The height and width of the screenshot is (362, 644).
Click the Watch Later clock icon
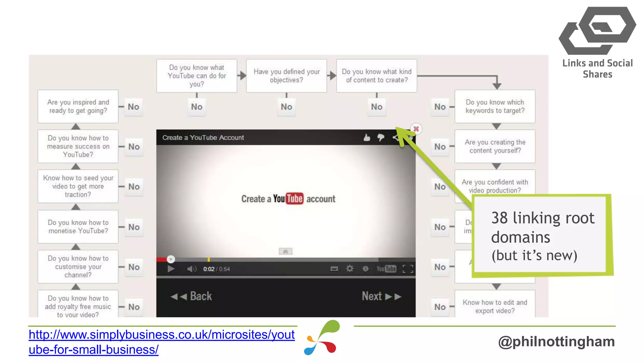tap(365, 269)
